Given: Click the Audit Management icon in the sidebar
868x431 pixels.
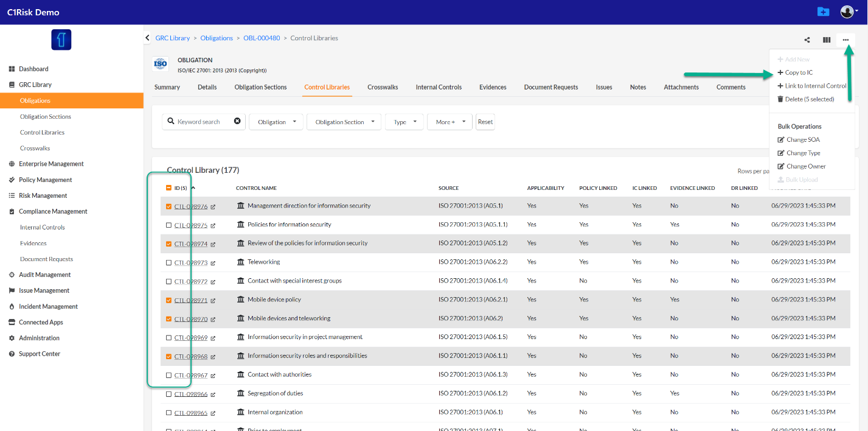Looking at the screenshot, I should tap(12, 275).
